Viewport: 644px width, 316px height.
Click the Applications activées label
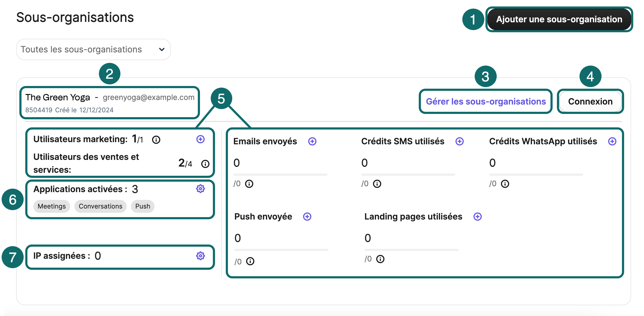[80, 189]
